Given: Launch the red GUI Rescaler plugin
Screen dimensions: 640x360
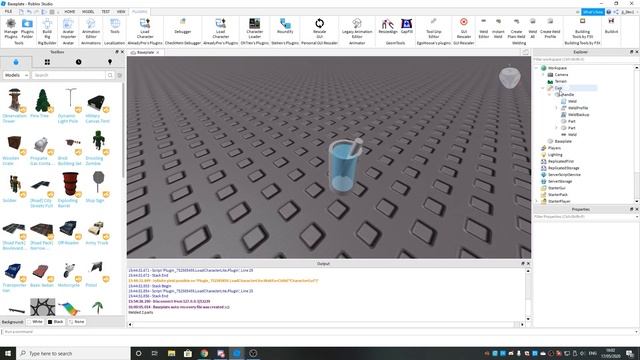Looking at the screenshot, I should click(x=464, y=29).
